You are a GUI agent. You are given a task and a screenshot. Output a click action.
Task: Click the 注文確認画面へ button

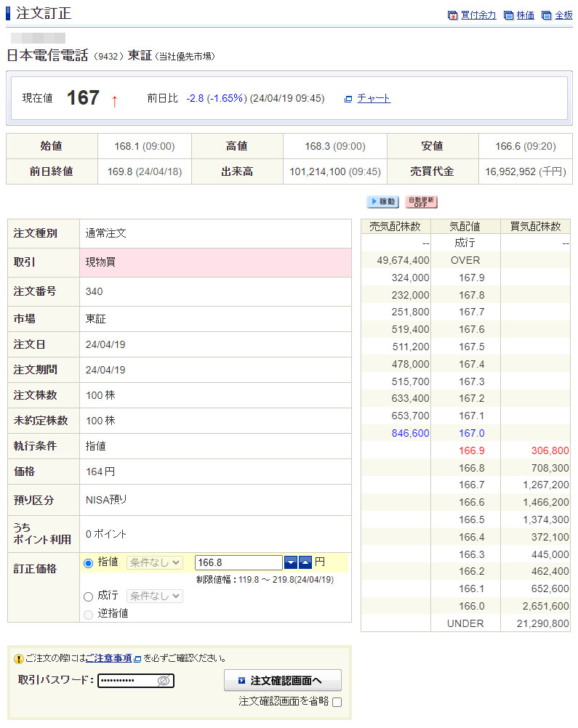click(282, 681)
